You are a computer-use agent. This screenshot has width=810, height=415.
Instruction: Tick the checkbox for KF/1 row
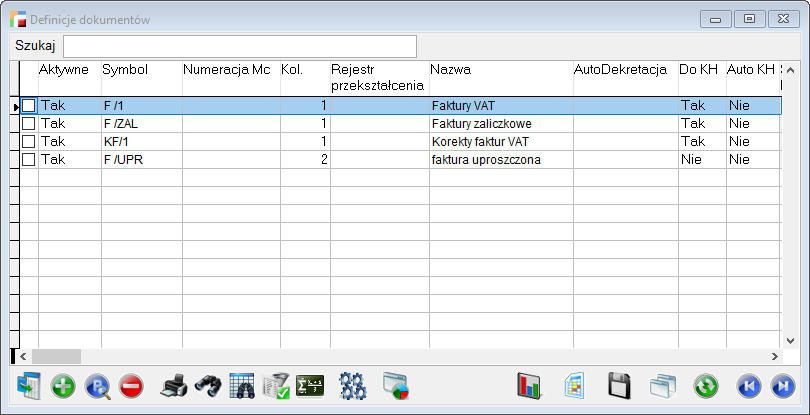29,141
